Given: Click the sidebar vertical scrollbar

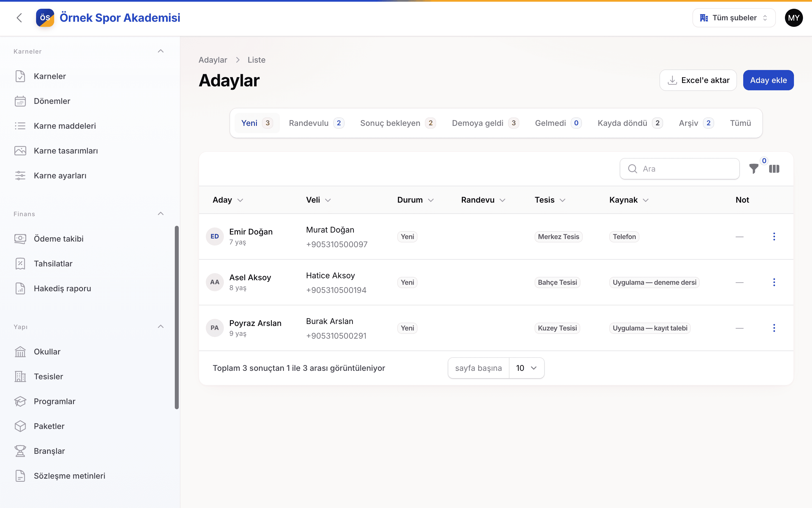Looking at the screenshot, I should click(x=177, y=317).
